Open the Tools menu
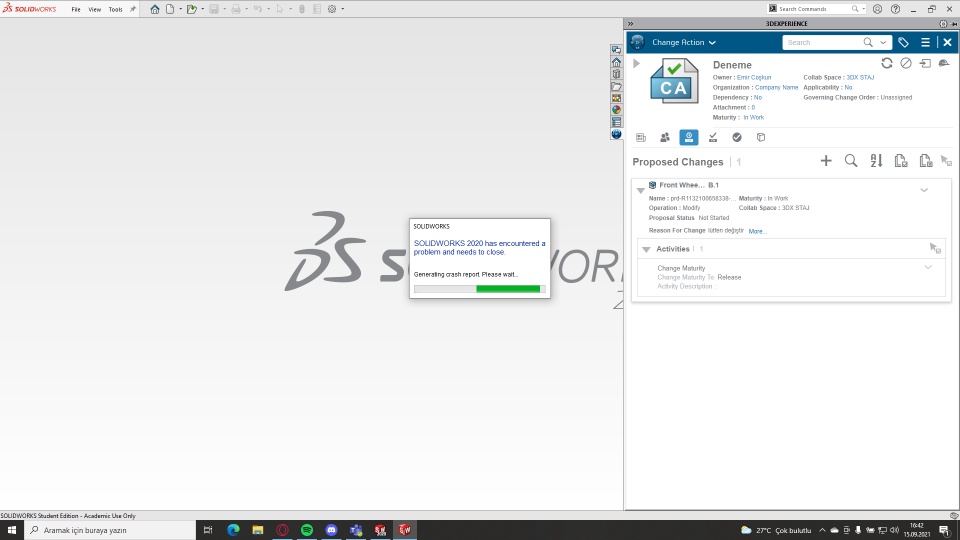960x540 pixels. (115, 9)
